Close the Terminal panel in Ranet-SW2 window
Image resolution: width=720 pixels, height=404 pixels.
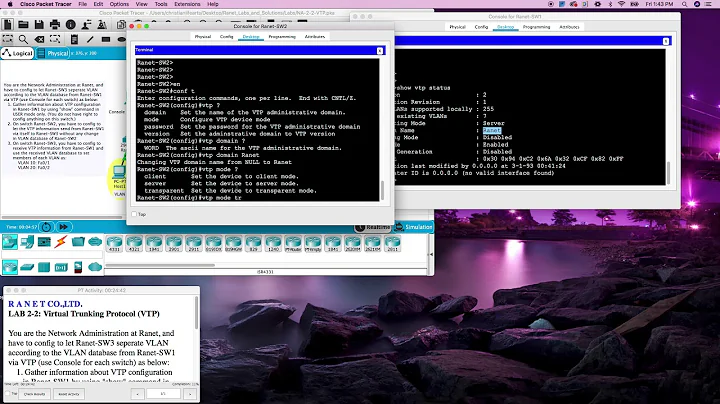pos(380,51)
